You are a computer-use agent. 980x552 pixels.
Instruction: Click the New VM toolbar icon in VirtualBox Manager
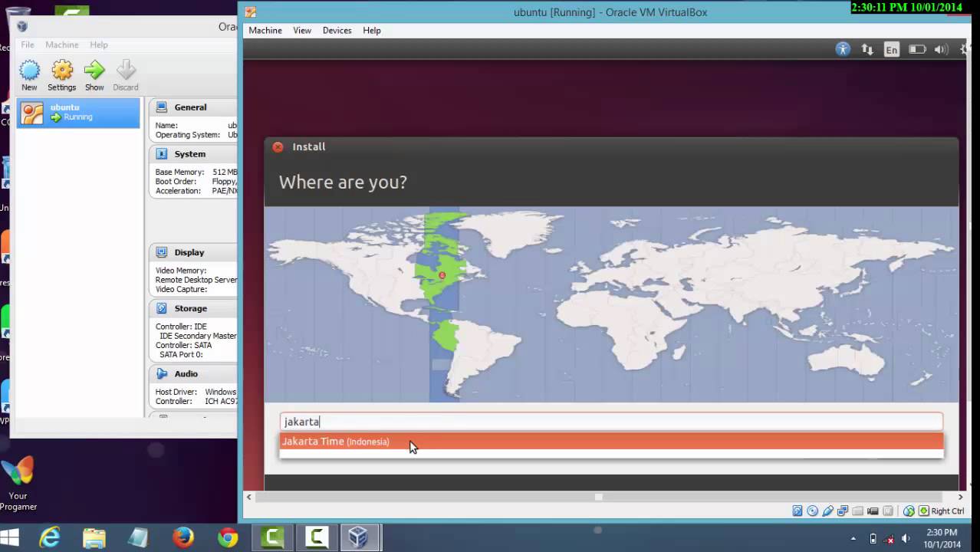tap(29, 76)
